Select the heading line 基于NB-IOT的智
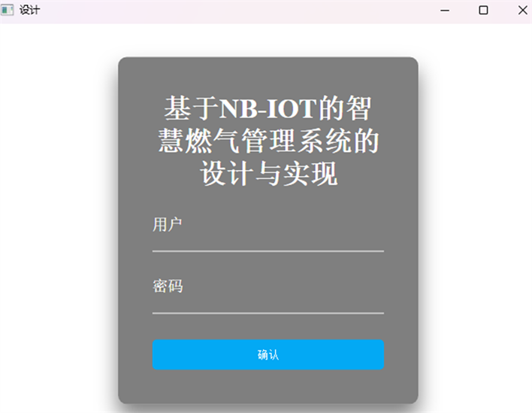The height and width of the screenshot is (413, 532). coord(268,108)
